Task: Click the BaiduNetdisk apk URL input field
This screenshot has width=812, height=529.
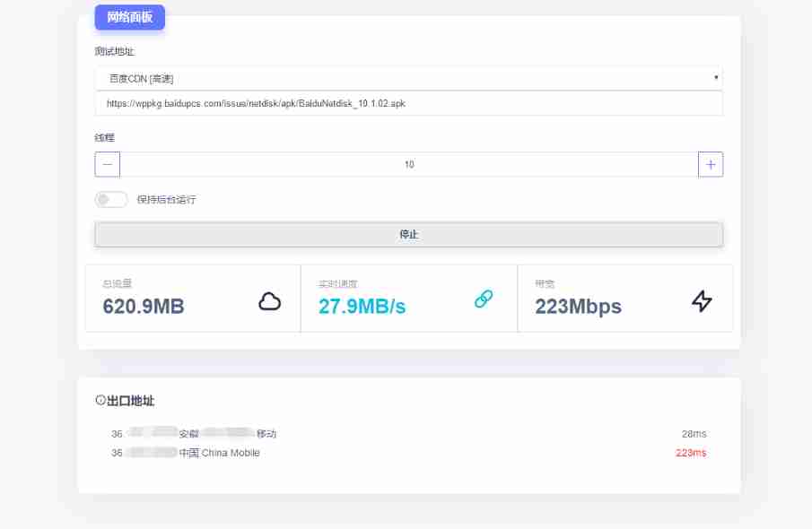Action: tap(408, 103)
